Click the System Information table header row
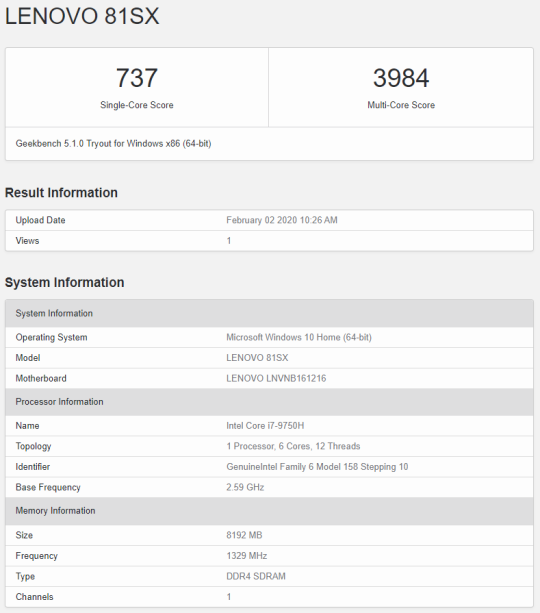Screen dimensions: 540x613 pos(269,313)
